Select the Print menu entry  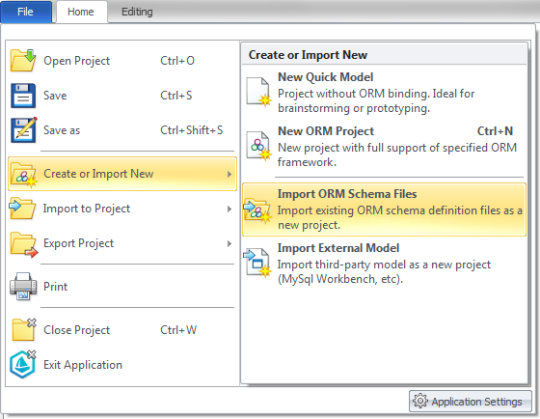(122, 286)
